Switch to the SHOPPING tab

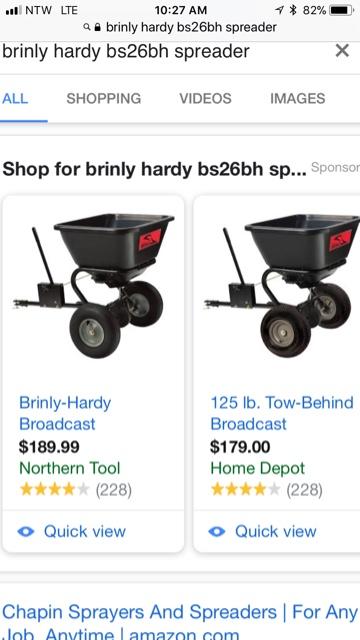click(x=104, y=98)
